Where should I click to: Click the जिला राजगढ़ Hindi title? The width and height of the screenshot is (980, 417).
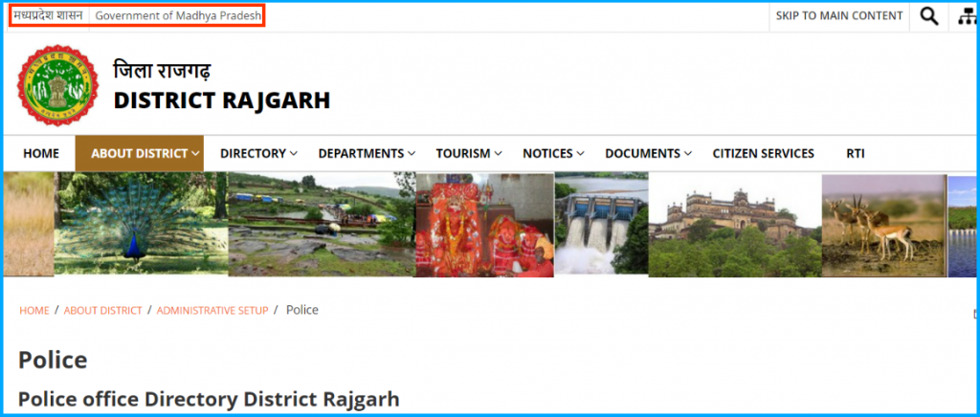pyautogui.click(x=162, y=70)
